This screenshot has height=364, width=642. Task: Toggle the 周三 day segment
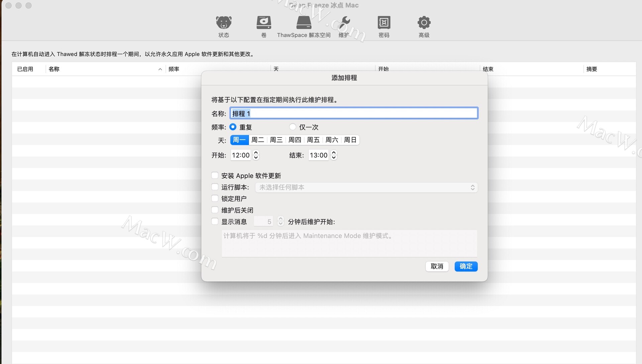[276, 140]
